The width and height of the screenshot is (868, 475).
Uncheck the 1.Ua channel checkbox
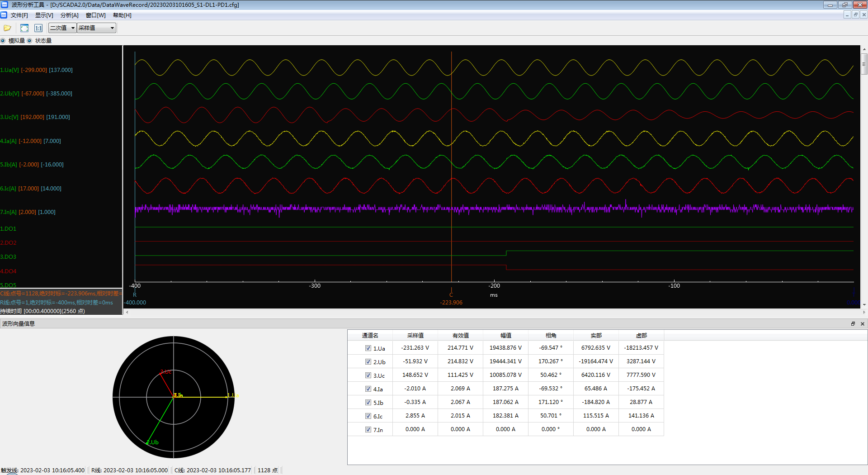(x=368, y=348)
